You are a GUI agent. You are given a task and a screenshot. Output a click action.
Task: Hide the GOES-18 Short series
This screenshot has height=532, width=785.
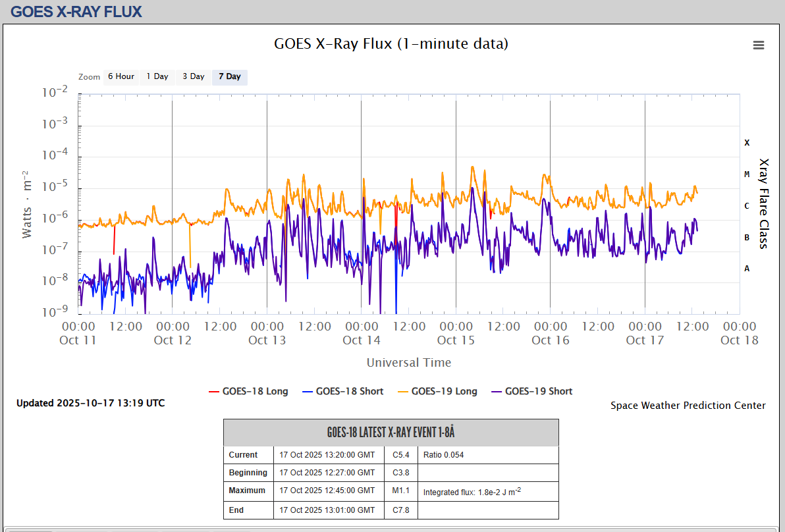point(342,391)
